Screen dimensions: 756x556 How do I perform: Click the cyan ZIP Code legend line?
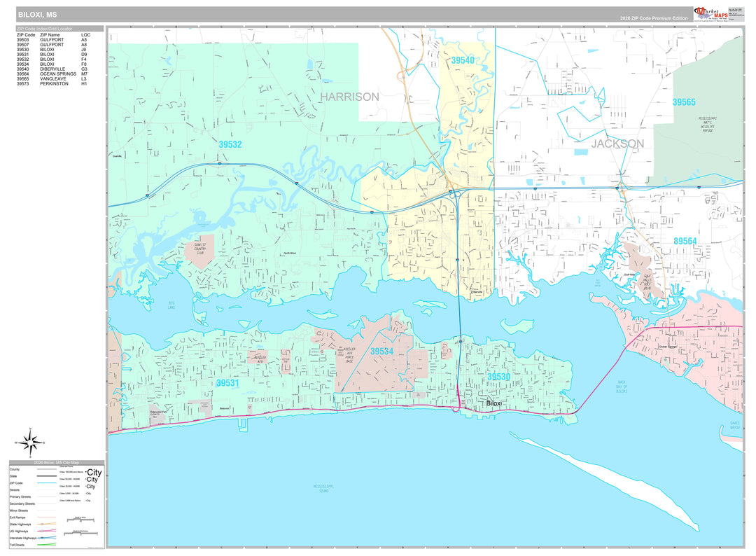[x=47, y=482]
